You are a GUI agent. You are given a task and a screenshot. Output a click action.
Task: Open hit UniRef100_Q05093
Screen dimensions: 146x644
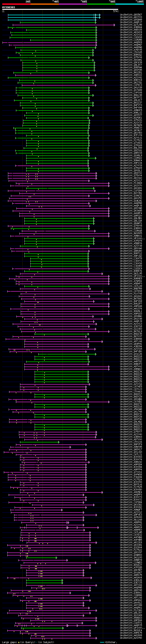point(131,517)
